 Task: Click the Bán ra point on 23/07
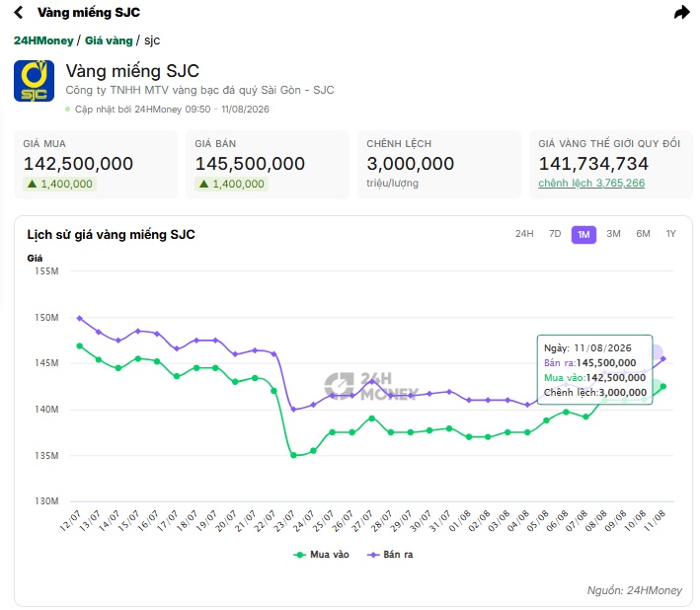[293, 410]
